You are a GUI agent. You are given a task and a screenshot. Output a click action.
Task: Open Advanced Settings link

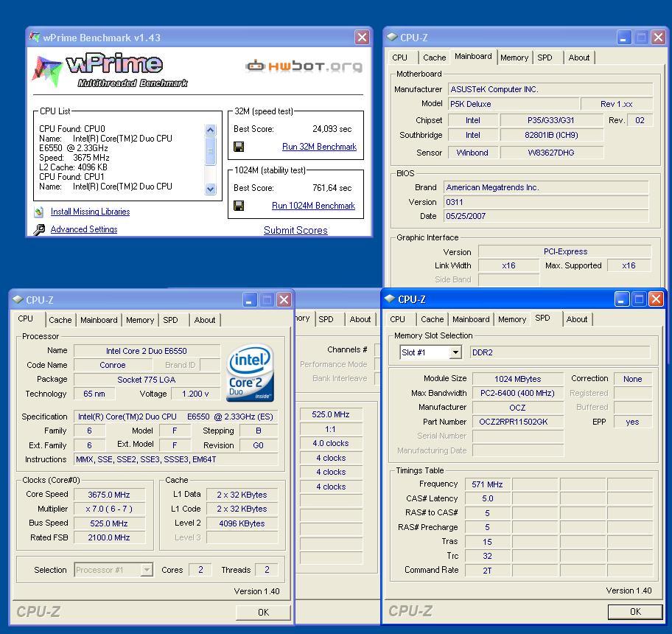click(84, 229)
